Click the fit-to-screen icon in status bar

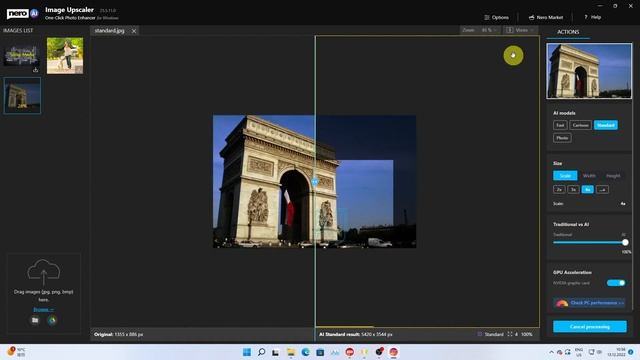pos(510,334)
